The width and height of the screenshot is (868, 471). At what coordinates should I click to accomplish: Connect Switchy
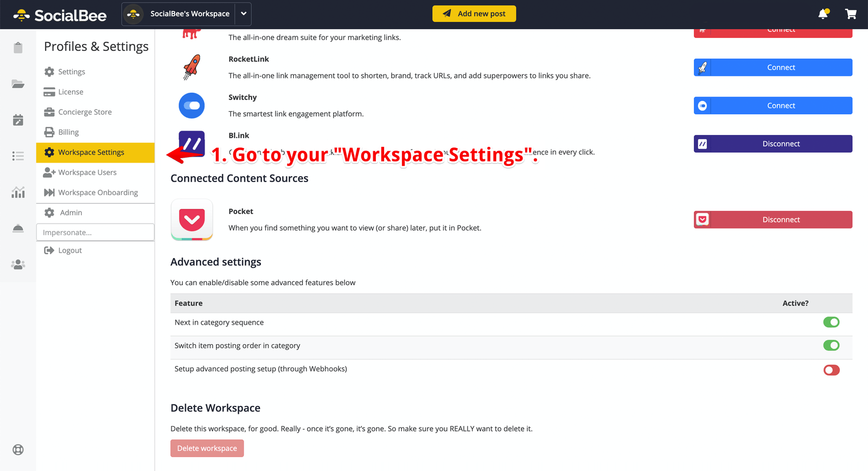(773, 106)
